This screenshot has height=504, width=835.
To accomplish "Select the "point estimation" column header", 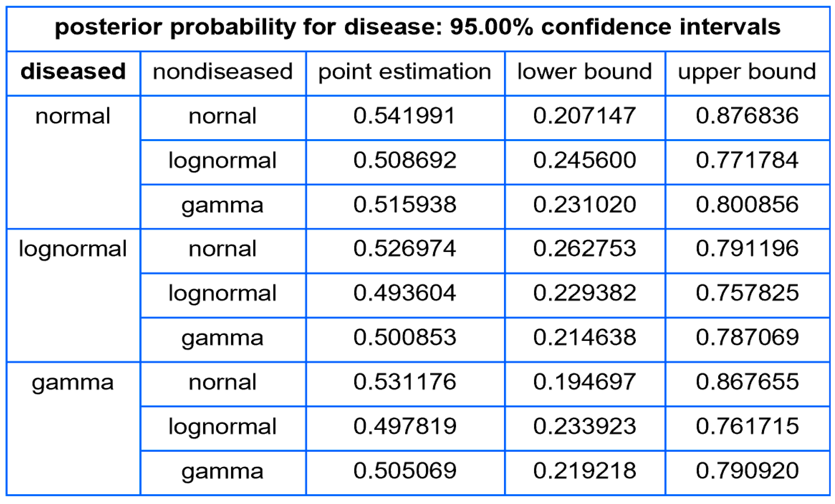I will pyautogui.click(x=405, y=71).
